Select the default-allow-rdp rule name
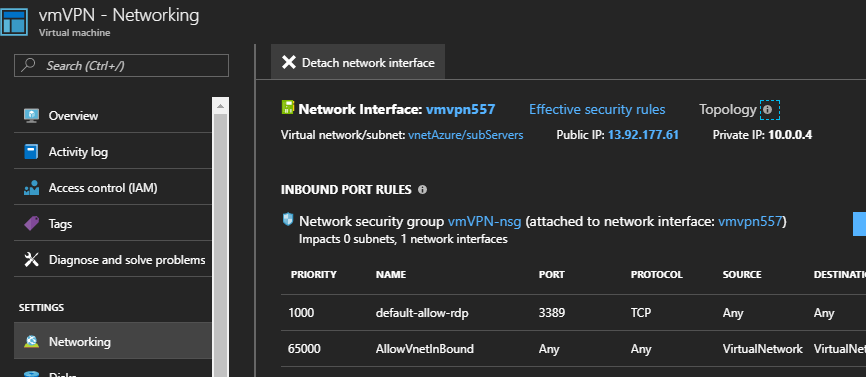Image resolution: width=866 pixels, height=377 pixels. [423, 313]
